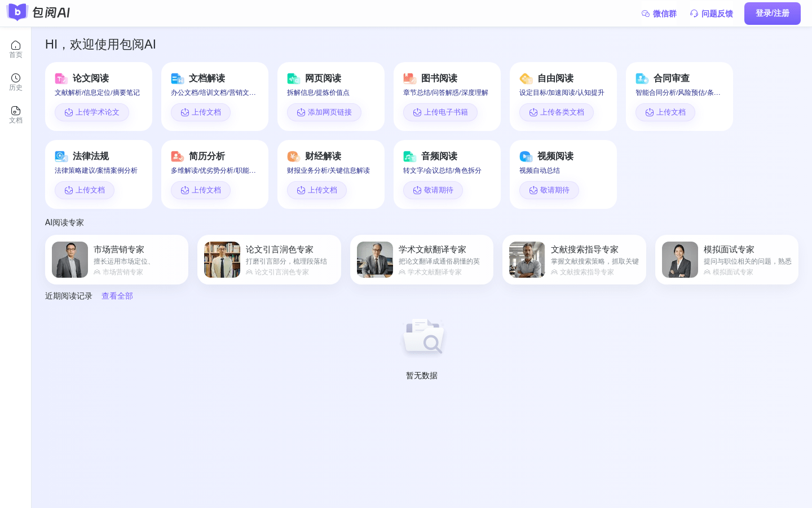
Task: Click the 章节总结/问答解惑/深度理解 description
Action: pos(445,93)
